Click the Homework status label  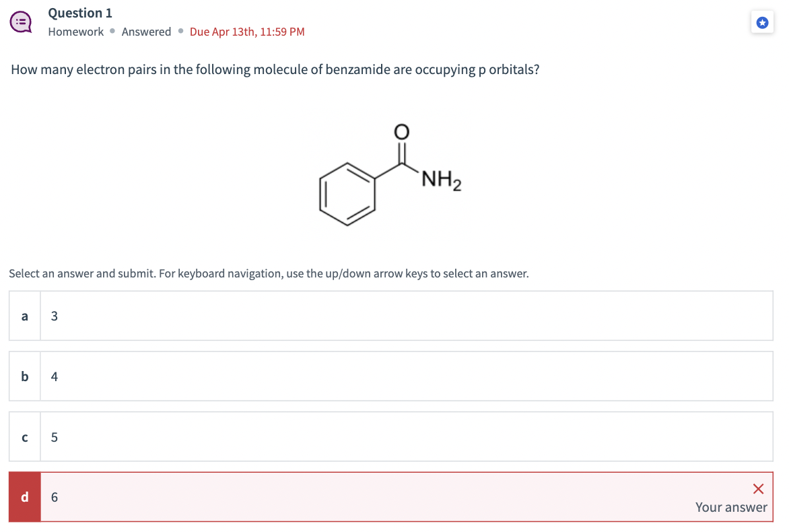[75, 32]
